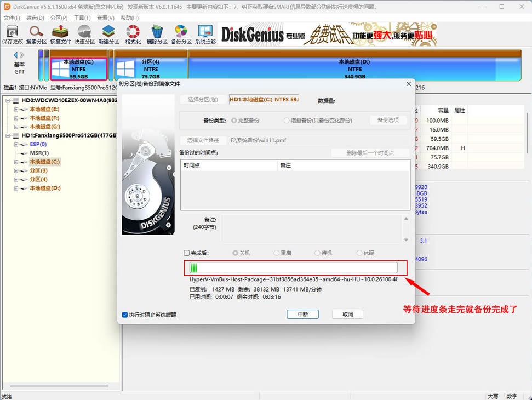Click the 搜索分区 search partition icon
This screenshot has width=532, height=400.
click(x=36, y=33)
